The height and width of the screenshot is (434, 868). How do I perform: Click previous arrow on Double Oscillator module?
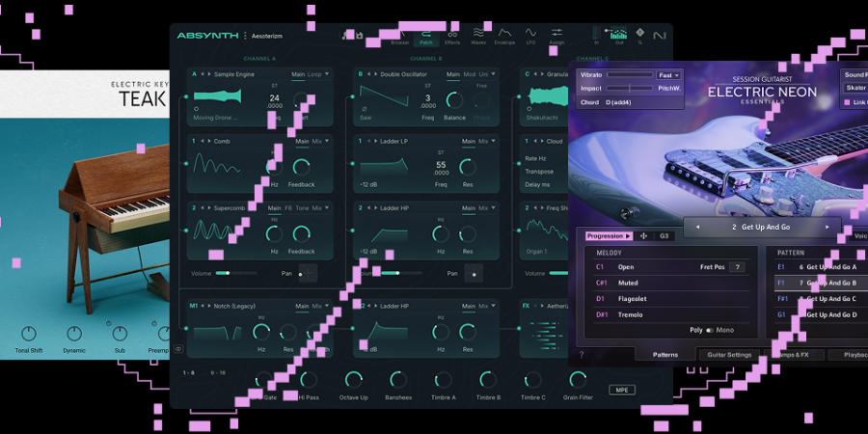368,74
